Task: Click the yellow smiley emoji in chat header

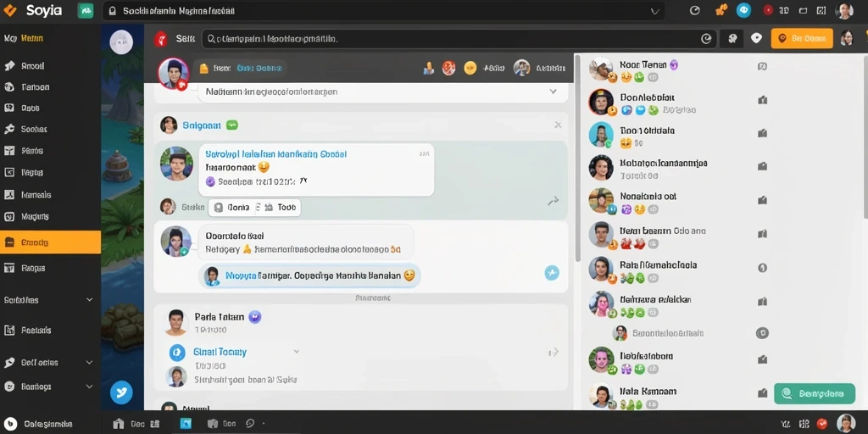Action: pyautogui.click(x=470, y=68)
